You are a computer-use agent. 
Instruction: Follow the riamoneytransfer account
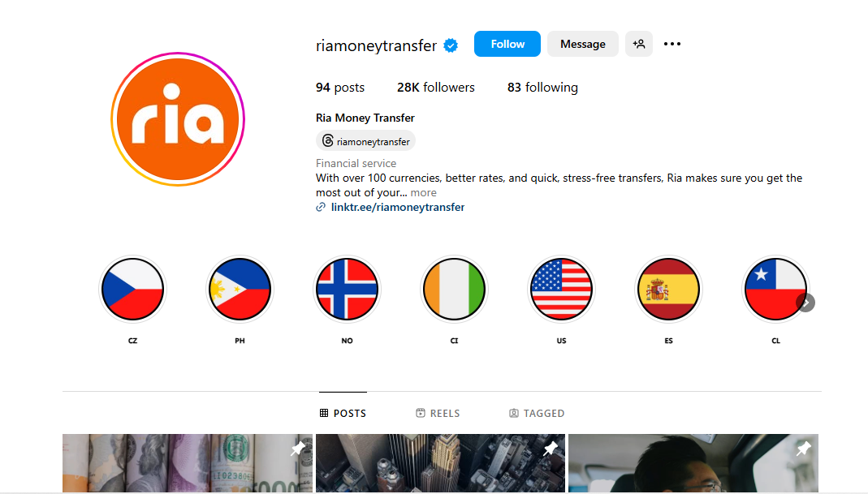[507, 44]
